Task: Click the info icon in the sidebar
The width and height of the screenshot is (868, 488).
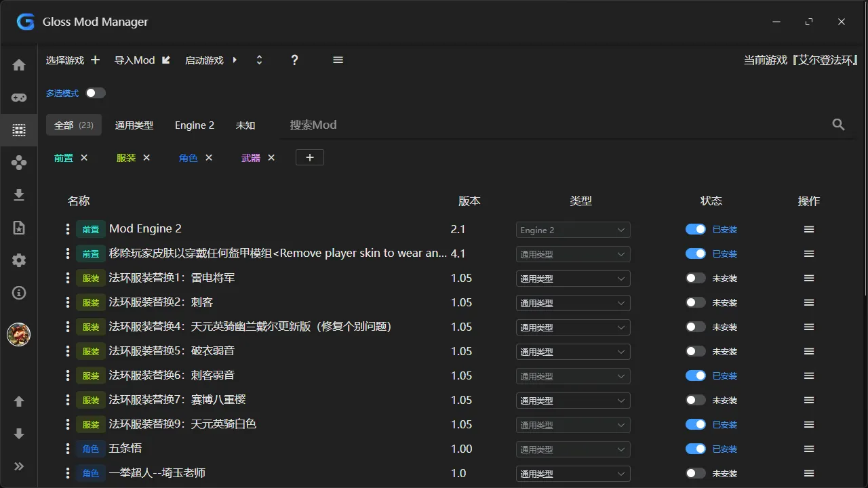Action: pyautogui.click(x=18, y=293)
